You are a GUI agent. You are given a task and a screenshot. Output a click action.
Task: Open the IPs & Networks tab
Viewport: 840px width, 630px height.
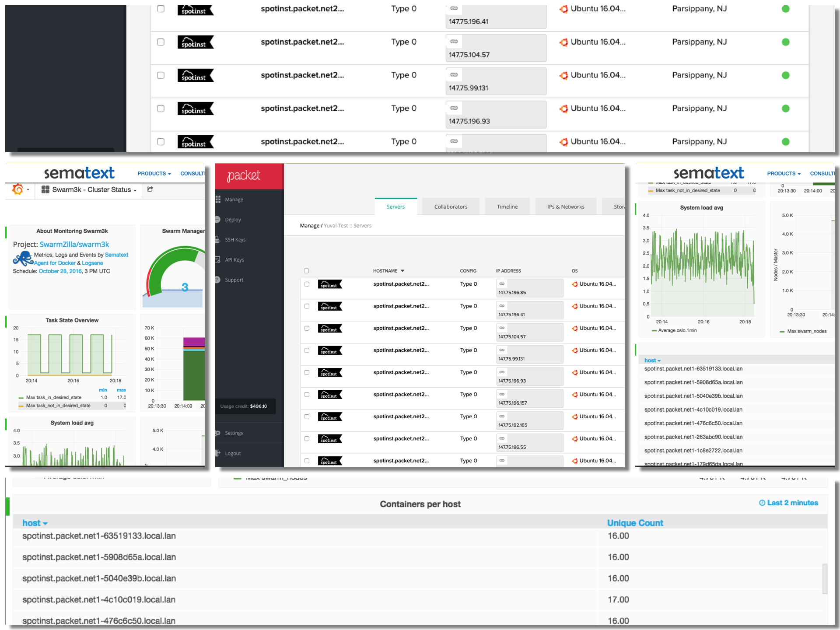point(565,207)
